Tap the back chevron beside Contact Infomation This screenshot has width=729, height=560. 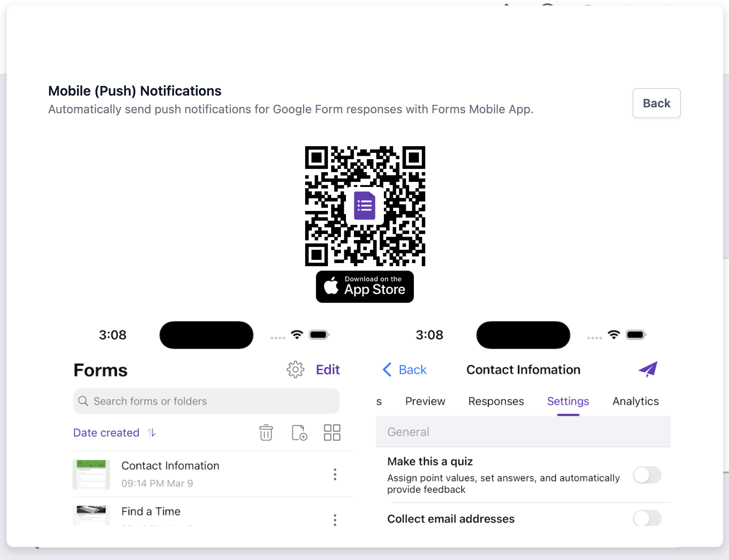click(x=387, y=369)
